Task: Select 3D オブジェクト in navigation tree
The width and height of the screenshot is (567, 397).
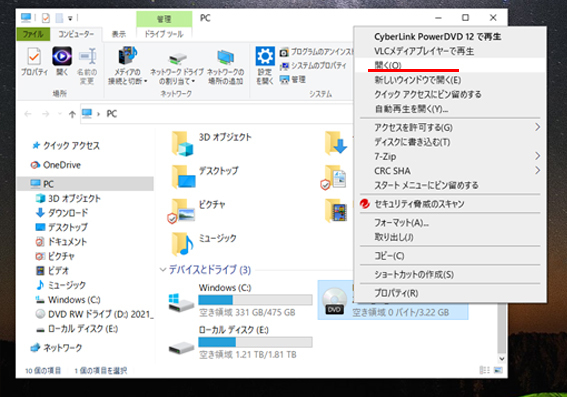Action: (x=68, y=198)
